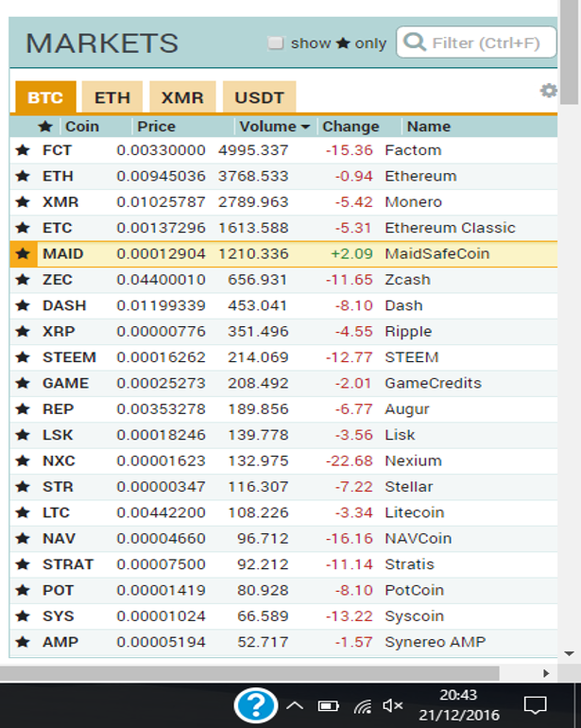Switch to the XMR markets tab
The width and height of the screenshot is (581, 728).
pos(182,97)
